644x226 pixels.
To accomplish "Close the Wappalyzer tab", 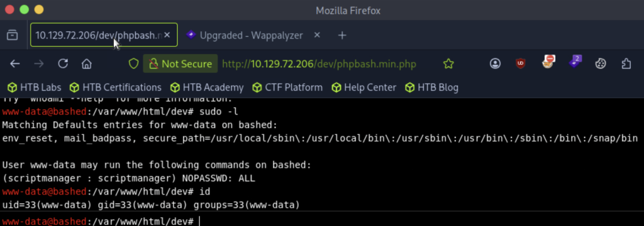I will (317, 35).
